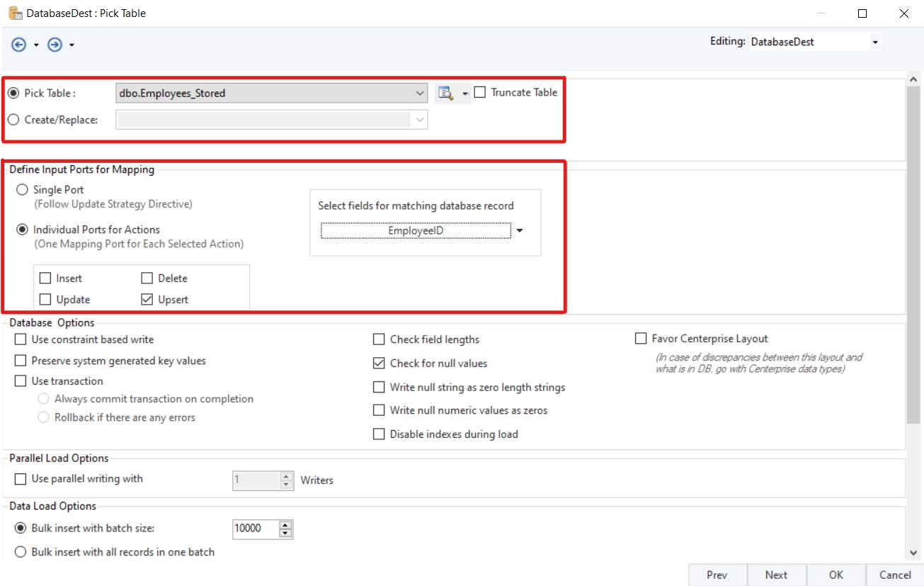Open the forward arrow history dropdown
The width and height of the screenshot is (924, 586).
(x=72, y=45)
